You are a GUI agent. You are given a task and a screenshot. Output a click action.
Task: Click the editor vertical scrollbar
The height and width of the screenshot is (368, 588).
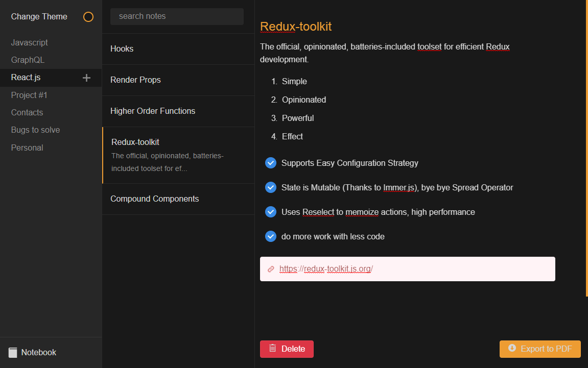(586, 148)
